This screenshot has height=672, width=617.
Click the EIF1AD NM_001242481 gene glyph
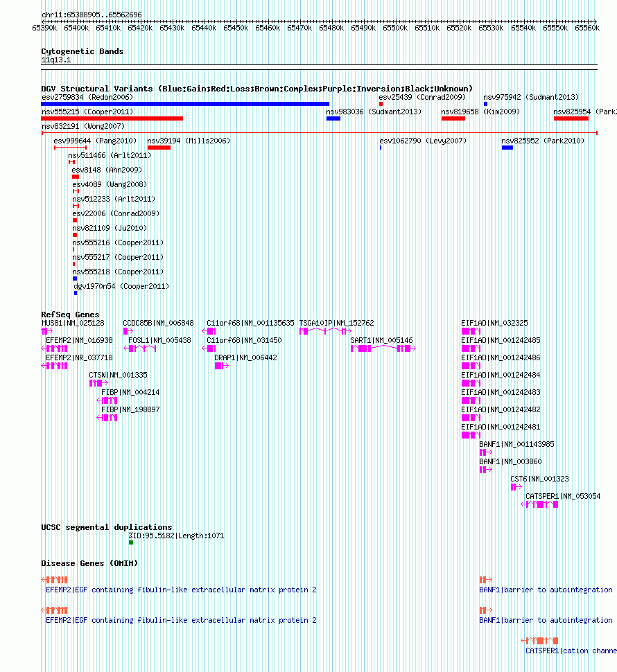pos(471,435)
